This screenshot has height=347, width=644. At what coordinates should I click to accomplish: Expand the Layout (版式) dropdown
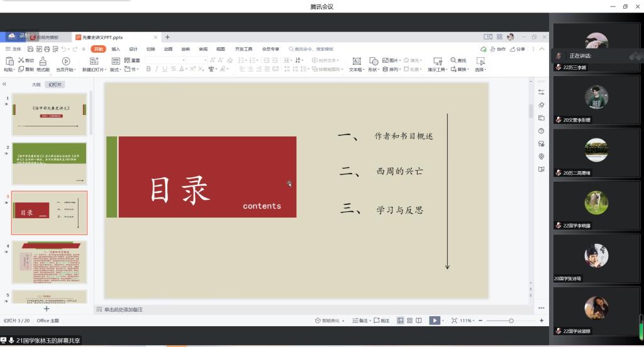115,69
